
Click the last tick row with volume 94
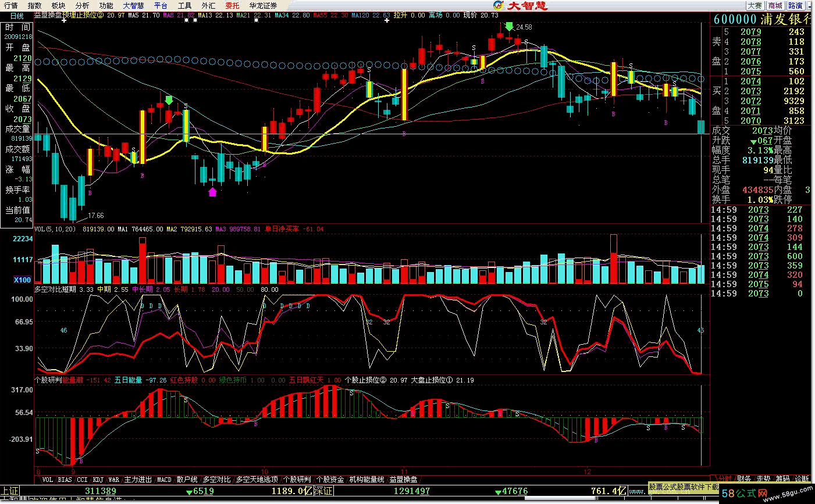coord(757,284)
